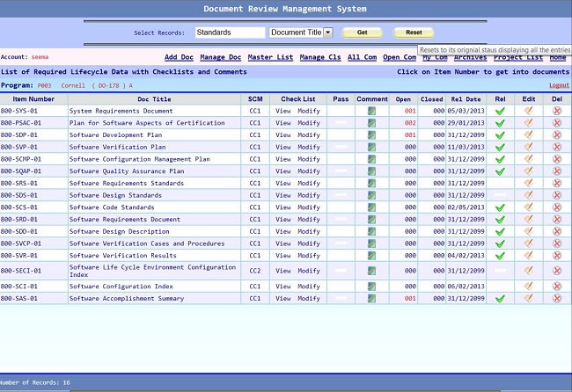Image resolution: width=572 pixels, height=392 pixels.
Task: Click the Get button
Action: 362,33
